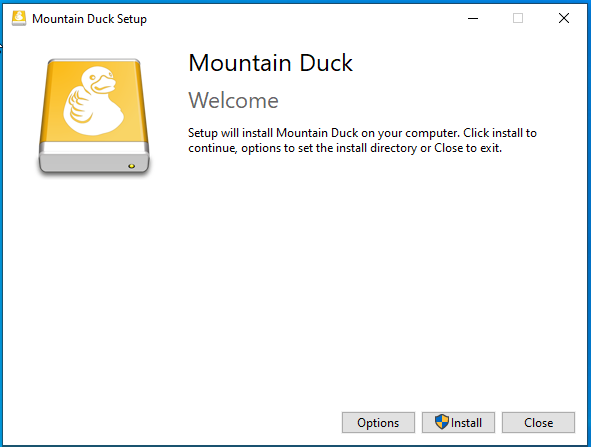591x447 pixels.
Task: Click the UAC shield icon on Install
Action: pos(442,422)
